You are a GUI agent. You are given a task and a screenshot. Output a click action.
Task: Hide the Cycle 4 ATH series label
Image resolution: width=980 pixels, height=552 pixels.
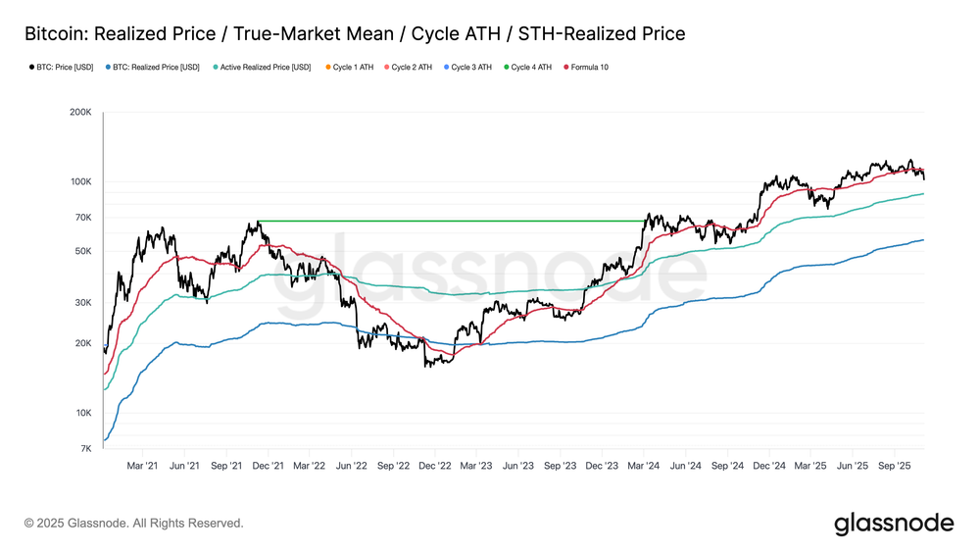pyautogui.click(x=531, y=68)
